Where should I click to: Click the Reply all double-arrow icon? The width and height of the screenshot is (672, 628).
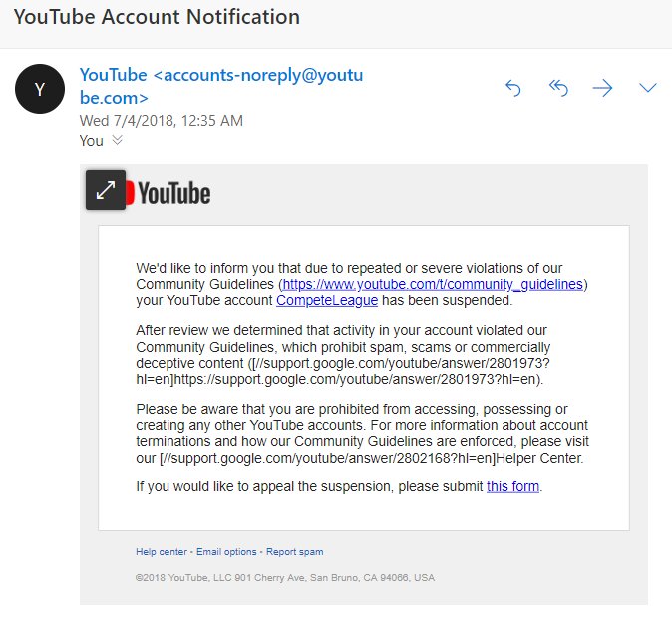558,88
